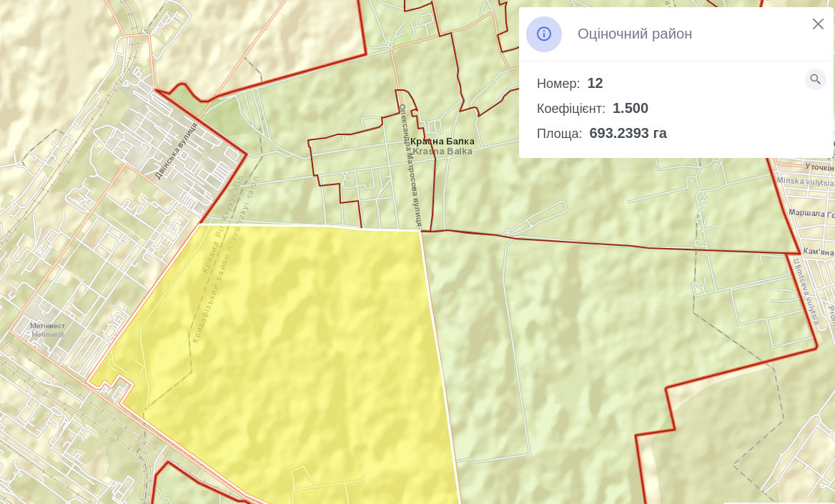Click the Коефіцієнт value 1.500
The height and width of the screenshot is (504, 835).
tap(630, 109)
